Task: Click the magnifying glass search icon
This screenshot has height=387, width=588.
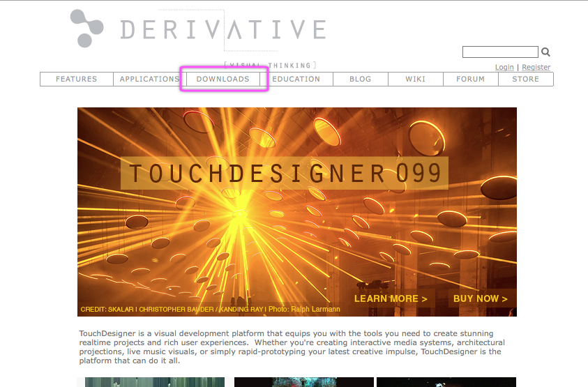Action: [545, 52]
